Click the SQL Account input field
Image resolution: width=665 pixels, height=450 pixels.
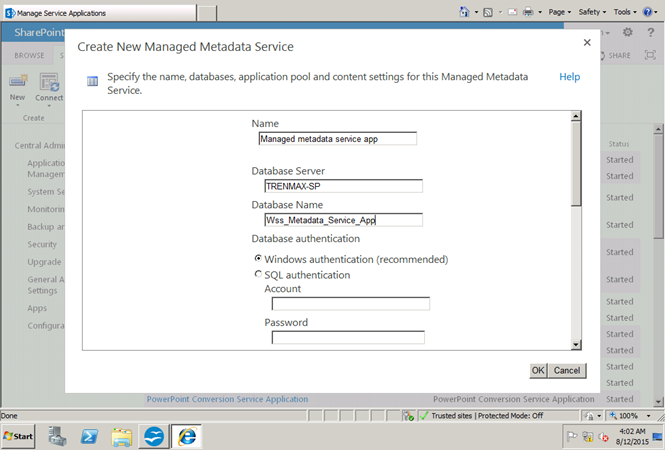(x=351, y=304)
